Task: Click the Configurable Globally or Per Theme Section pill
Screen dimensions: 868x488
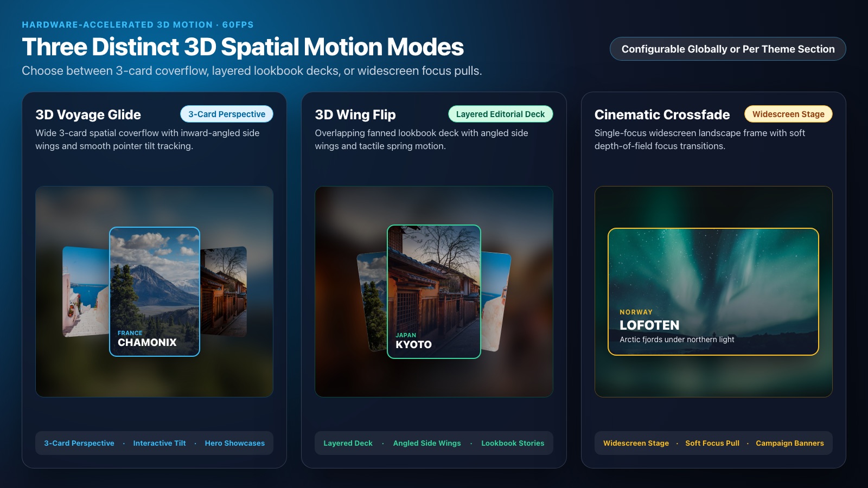Action: click(x=727, y=49)
